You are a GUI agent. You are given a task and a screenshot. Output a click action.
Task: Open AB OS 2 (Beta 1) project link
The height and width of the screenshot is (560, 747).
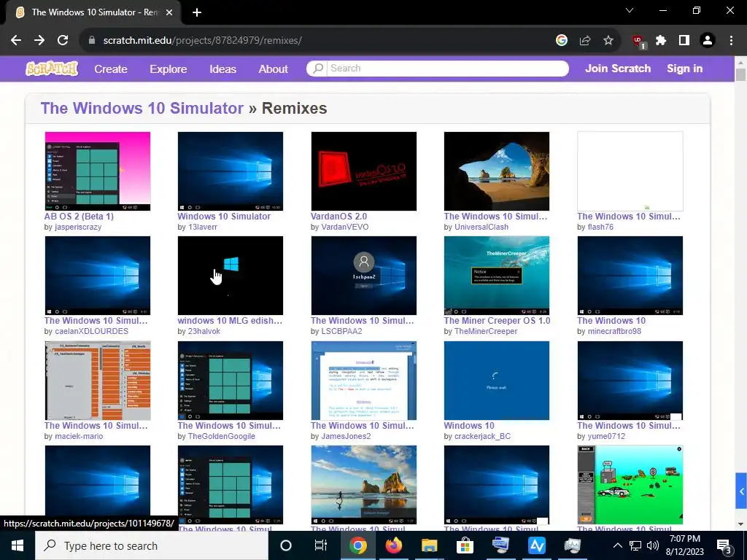pyautogui.click(x=79, y=216)
